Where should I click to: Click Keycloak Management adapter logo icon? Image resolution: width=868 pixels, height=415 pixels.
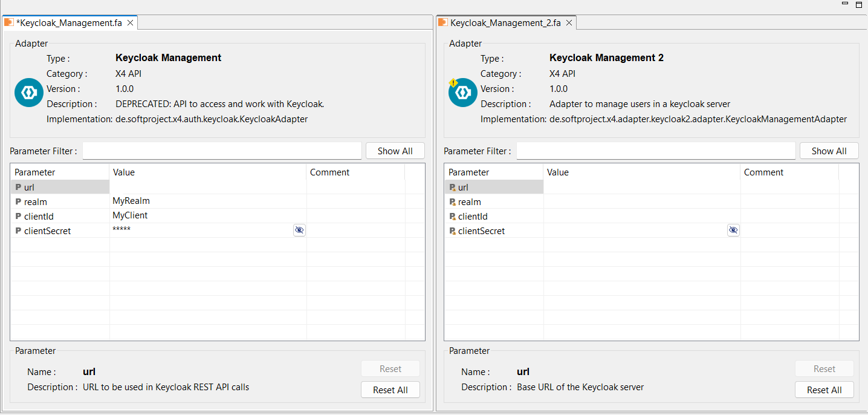tap(29, 93)
